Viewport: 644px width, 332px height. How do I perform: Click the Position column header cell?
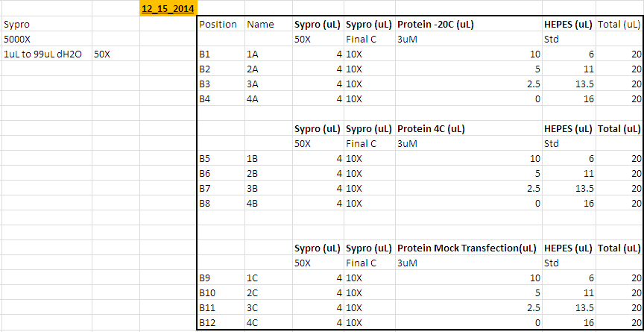(219, 24)
